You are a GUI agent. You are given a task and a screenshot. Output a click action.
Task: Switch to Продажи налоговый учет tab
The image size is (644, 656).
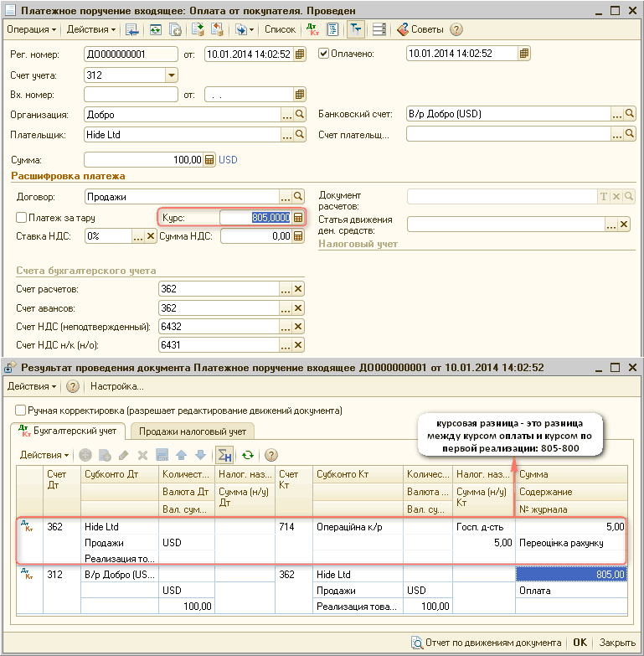pyautogui.click(x=192, y=431)
